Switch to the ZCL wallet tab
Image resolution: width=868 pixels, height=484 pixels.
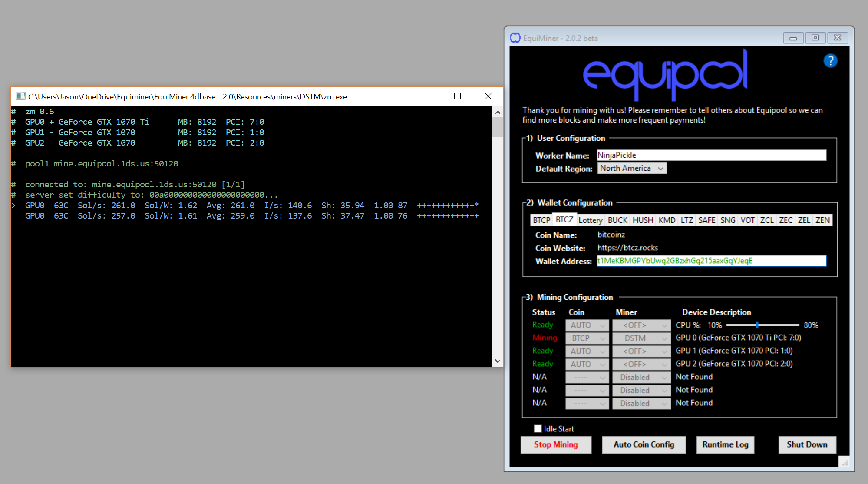click(767, 220)
